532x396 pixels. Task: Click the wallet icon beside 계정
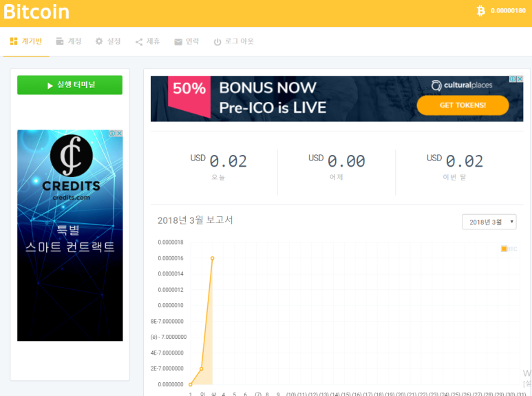pyautogui.click(x=60, y=41)
